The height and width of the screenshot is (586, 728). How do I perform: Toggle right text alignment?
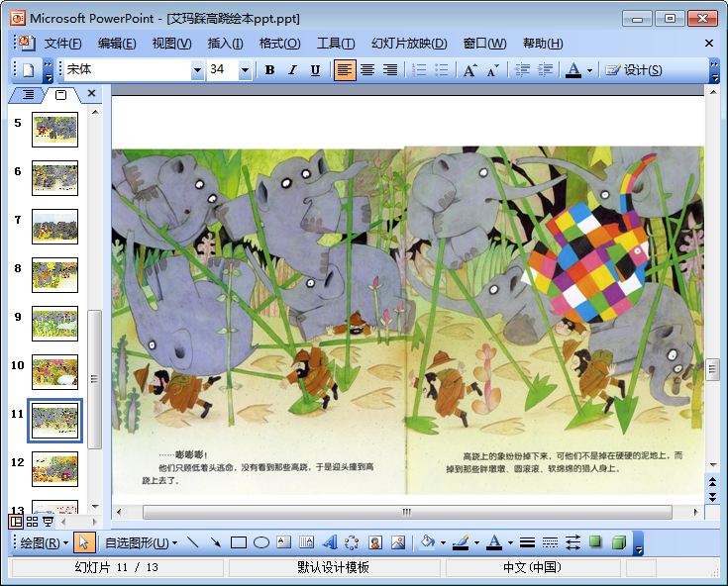[x=390, y=70]
